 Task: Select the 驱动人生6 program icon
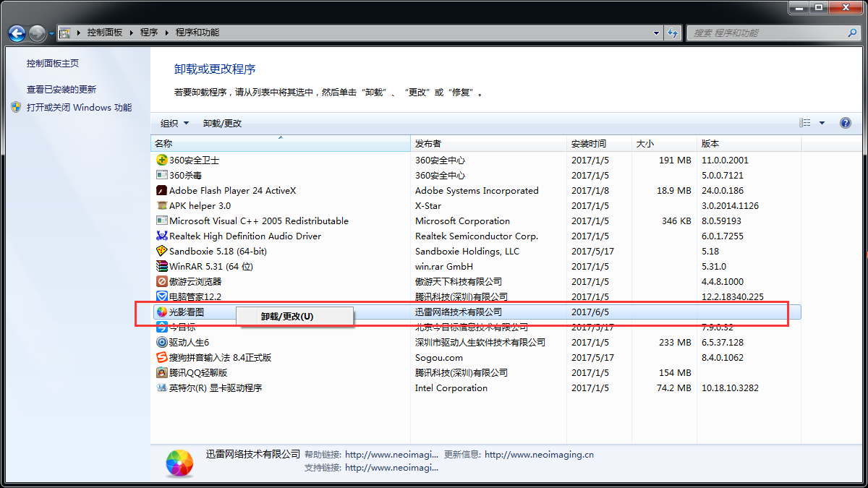click(x=161, y=342)
